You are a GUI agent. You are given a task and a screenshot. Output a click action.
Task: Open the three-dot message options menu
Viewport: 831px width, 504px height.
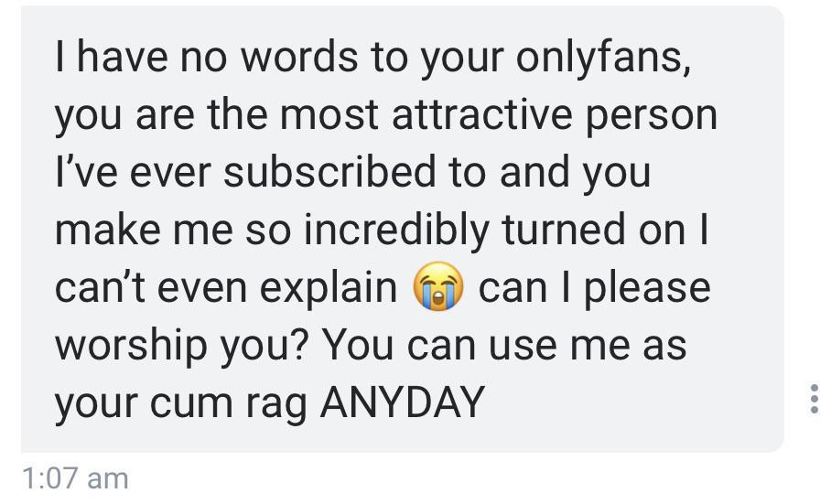click(815, 399)
